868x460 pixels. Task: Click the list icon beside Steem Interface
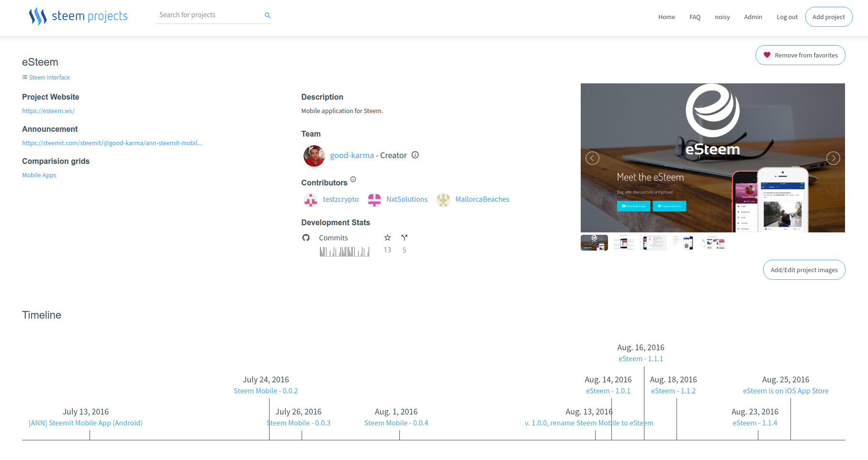[25, 77]
